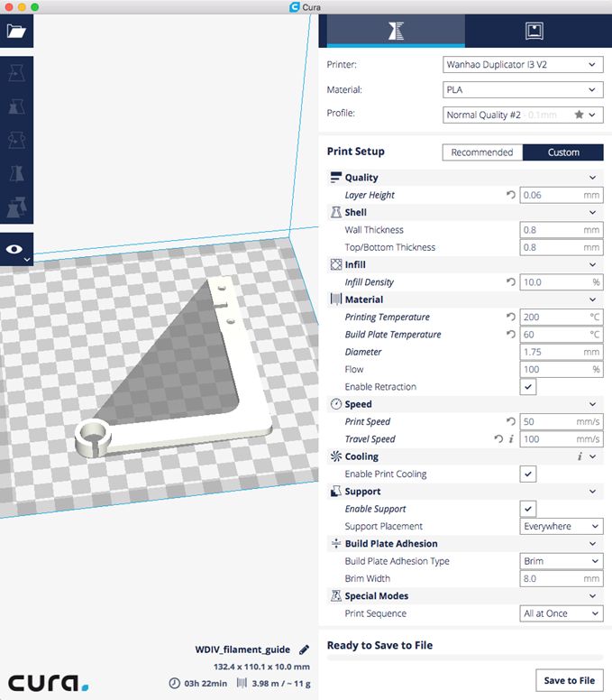Click the Material category barcode icon
This screenshot has width=612, height=700.
point(336,299)
